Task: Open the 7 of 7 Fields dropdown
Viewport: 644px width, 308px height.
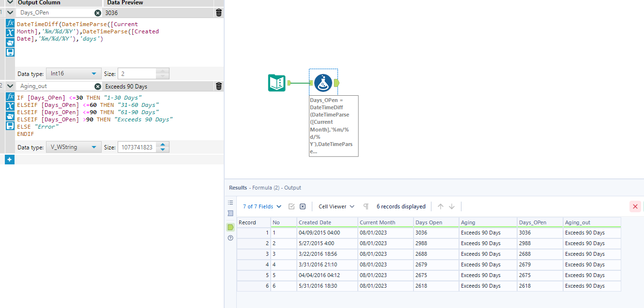Action: tap(261, 206)
